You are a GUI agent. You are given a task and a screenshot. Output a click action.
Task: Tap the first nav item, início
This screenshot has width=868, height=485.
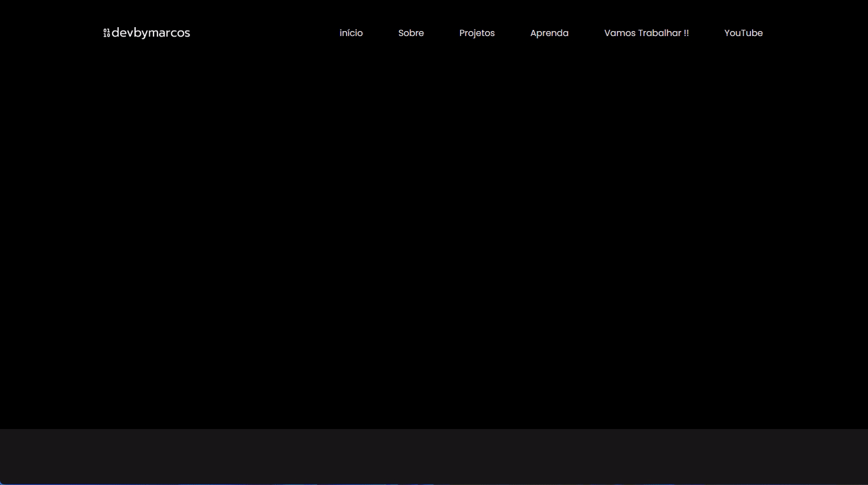pos(351,33)
